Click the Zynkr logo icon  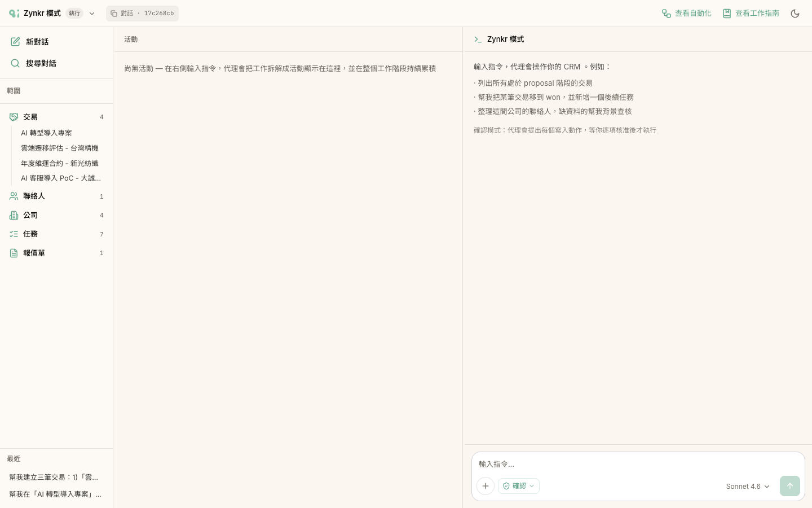click(14, 13)
